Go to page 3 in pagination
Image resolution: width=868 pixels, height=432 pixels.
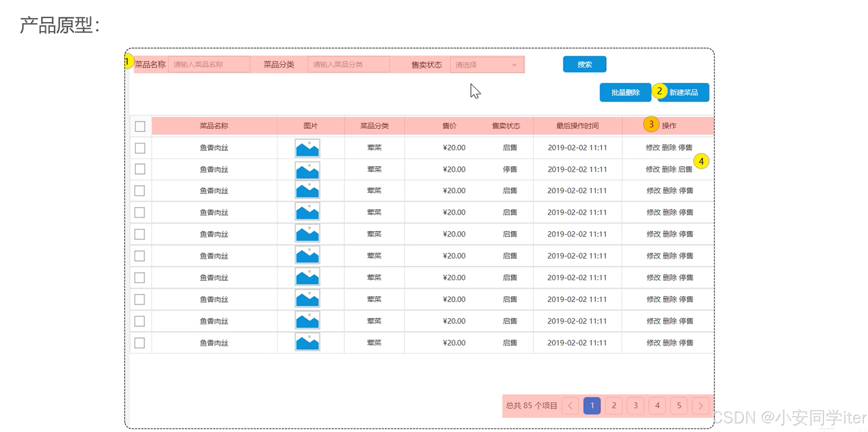pyautogui.click(x=636, y=406)
